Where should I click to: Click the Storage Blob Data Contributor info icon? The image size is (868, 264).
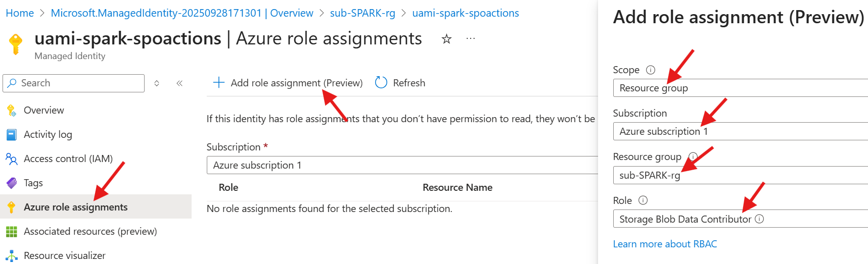point(759,219)
